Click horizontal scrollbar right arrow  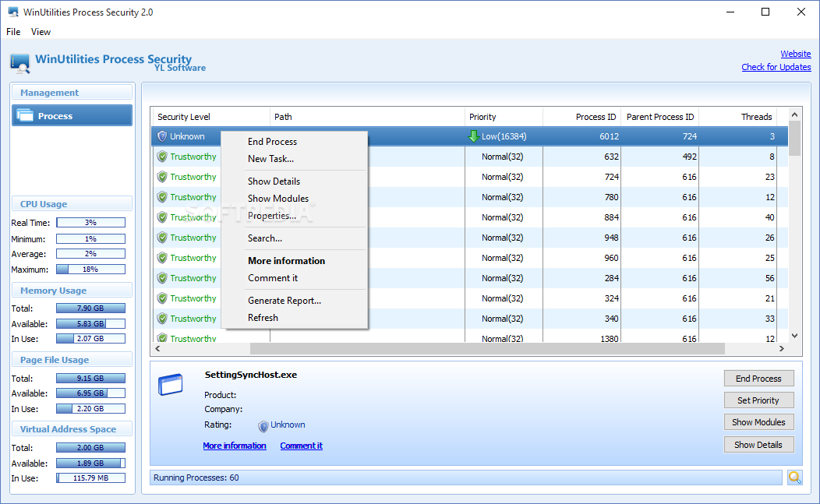(782, 348)
